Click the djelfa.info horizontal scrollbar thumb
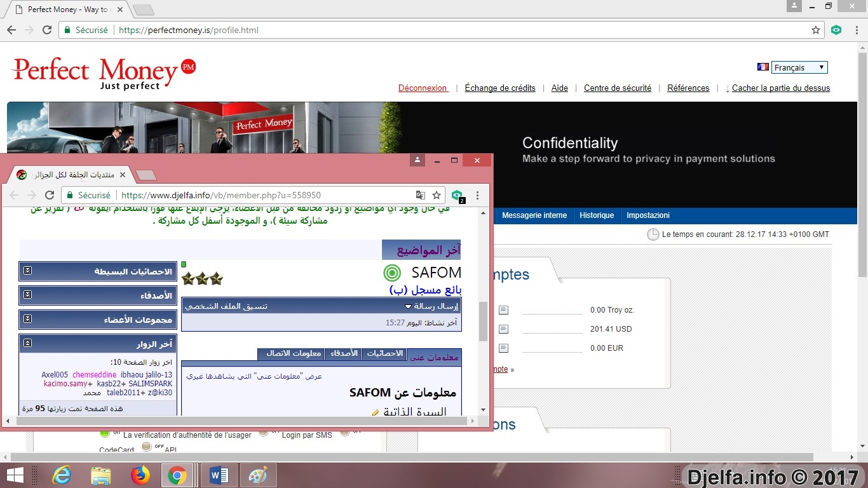This screenshot has width=868, height=488. click(242, 421)
